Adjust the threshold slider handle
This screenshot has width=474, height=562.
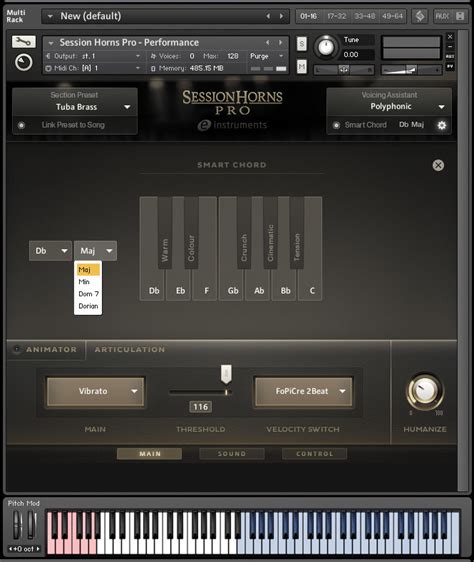226,375
